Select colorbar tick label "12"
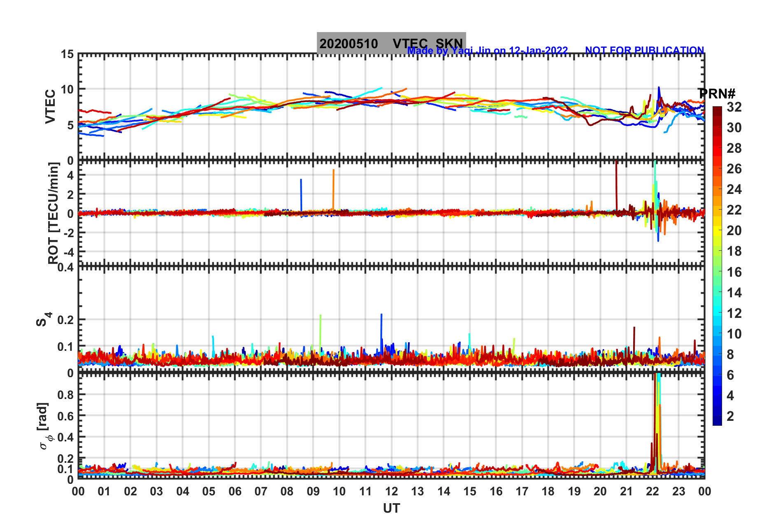The image size is (783, 532). [x=734, y=313]
